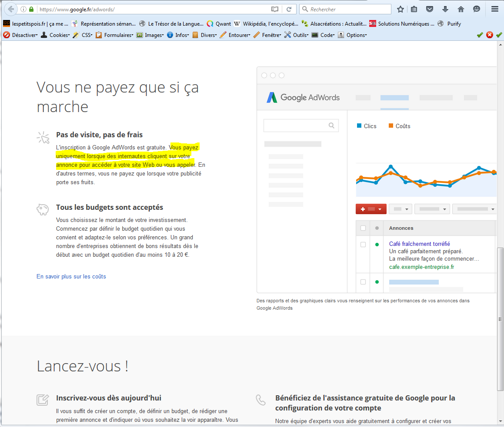The image size is (504, 427).
Task: Check the box beside Café fraîchement torréfié ad
Action: click(x=363, y=245)
